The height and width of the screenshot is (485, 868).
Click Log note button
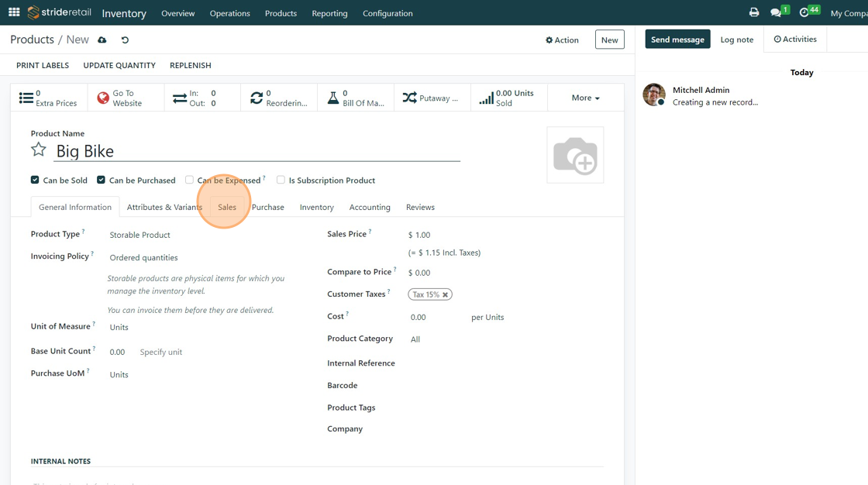pos(737,40)
